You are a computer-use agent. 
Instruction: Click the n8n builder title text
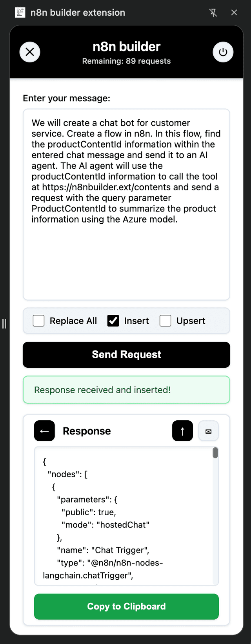pyautogui.click(x=126, y=46)
